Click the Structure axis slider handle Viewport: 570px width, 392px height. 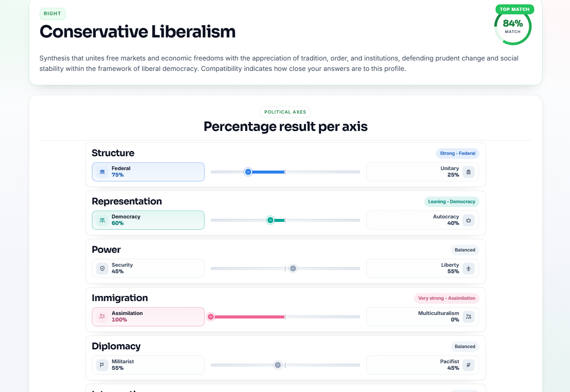248,172
